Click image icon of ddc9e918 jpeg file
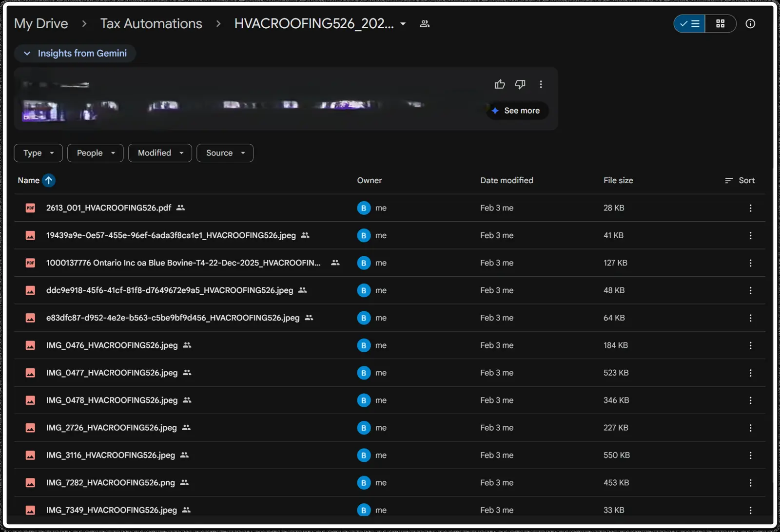 (30, 290)
